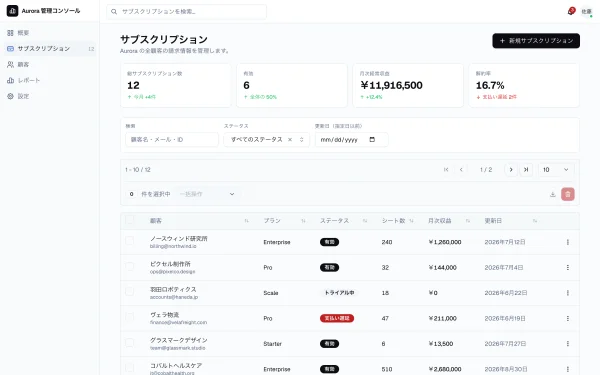Viewport: 600px width, 375px height.
Task: Click the 新規サブスクリプション button
Action: 536,41
